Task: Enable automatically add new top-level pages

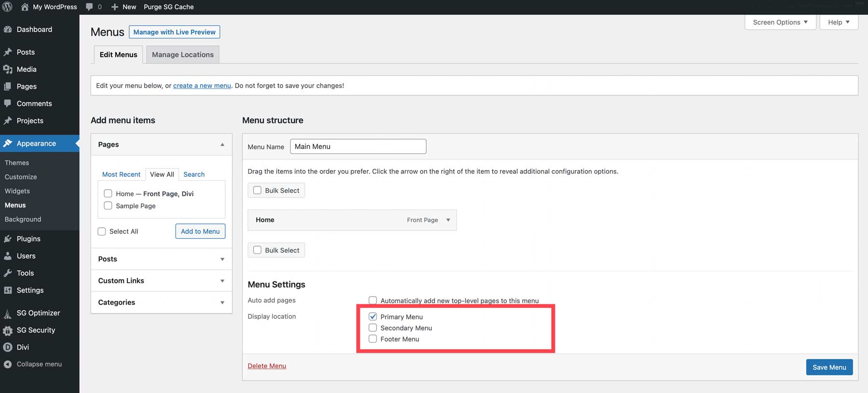Action: (373, 301)
